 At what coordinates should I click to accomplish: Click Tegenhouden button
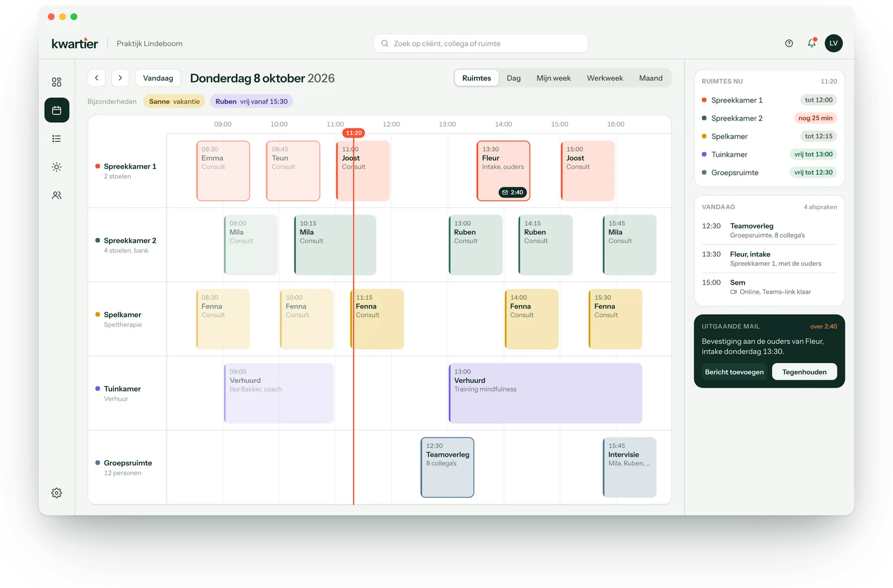pos(804,372)
